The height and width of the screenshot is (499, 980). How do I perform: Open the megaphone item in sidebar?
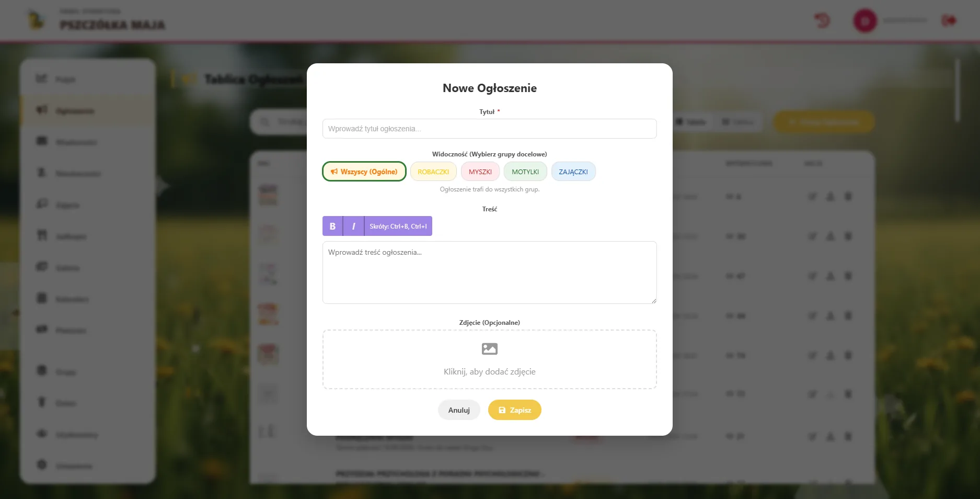[x=87, y=110]
